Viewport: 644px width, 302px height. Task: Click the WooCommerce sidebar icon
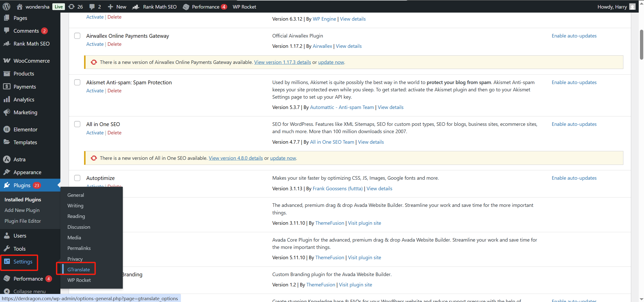7,61
